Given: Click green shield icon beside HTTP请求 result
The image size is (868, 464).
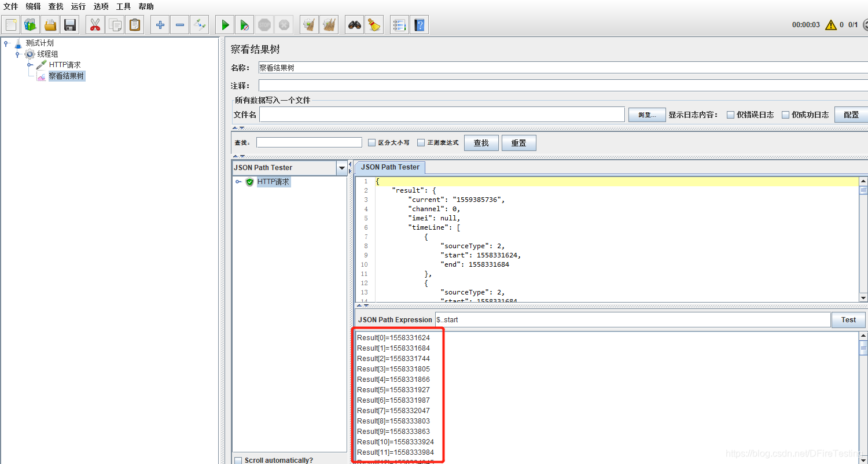Looking at the screenshot, I should click(x=249, y=182).
